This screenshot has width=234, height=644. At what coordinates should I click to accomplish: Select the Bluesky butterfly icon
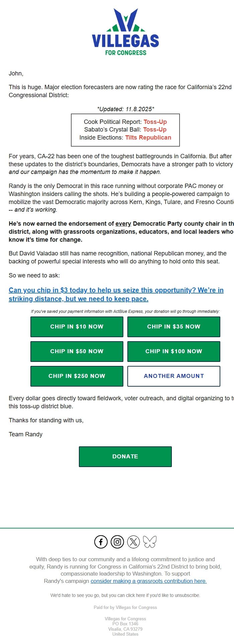(x=151, y=542)
